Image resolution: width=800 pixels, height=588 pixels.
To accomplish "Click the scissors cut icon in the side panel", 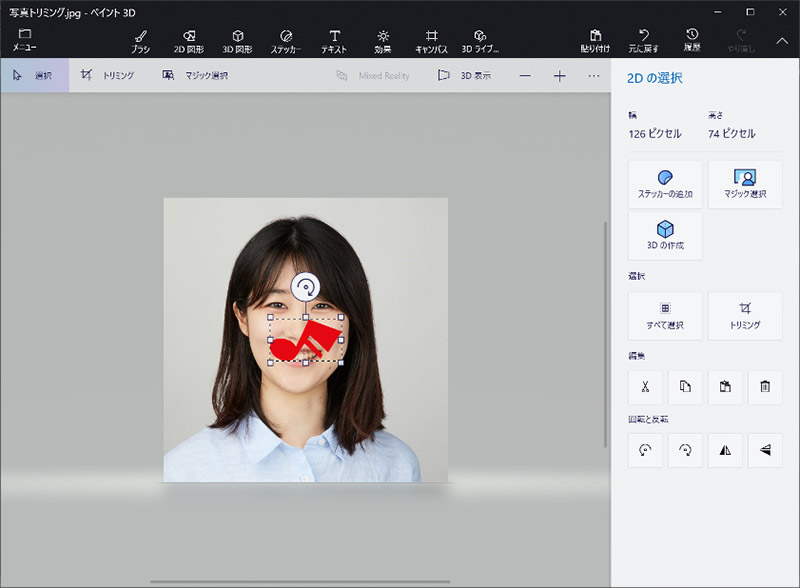I will [646, 387].
